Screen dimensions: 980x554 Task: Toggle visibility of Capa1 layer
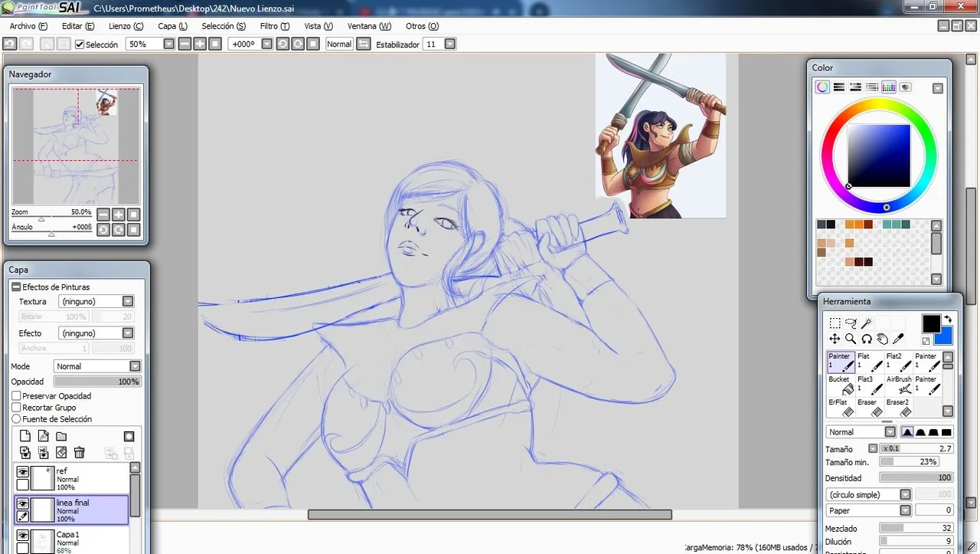tap(23, 536)
